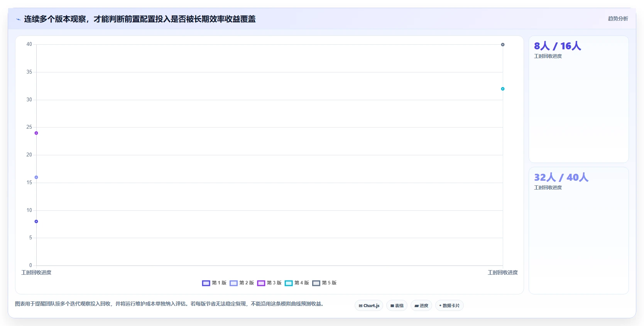This screenshot has width=644, height=326.
Task: Toggle the 第 4 版 legend series
Action: 297,283
